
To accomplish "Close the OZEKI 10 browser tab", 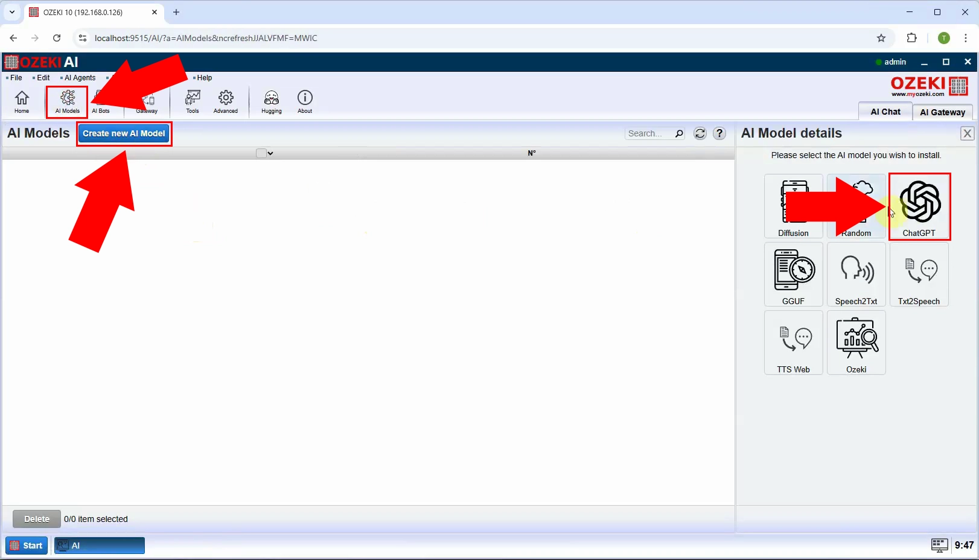I will click(x=155, y=12).
